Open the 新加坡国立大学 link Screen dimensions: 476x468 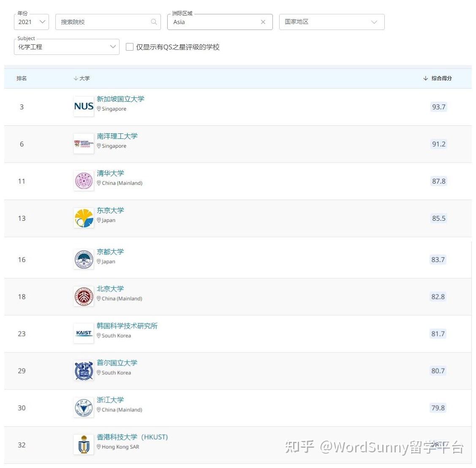120,99
